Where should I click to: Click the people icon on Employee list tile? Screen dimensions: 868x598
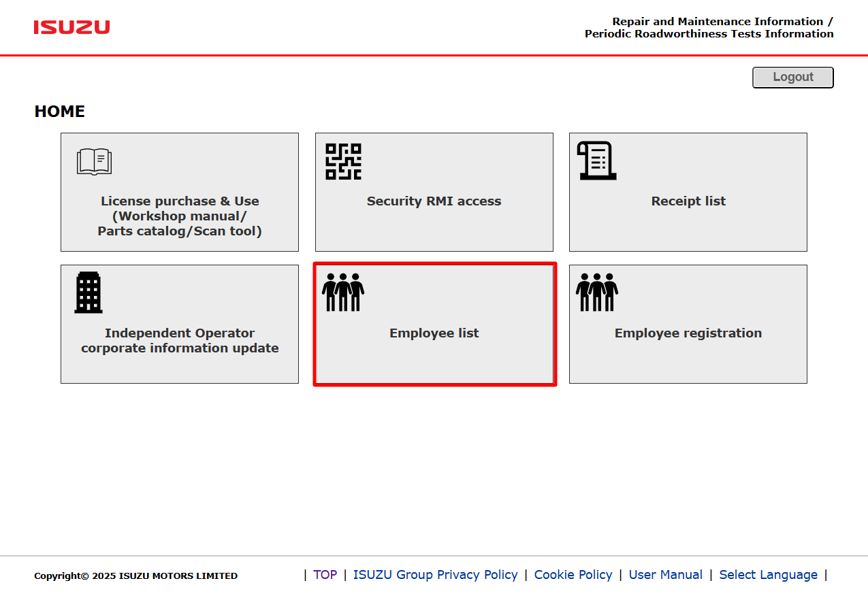tap(343, 293)
